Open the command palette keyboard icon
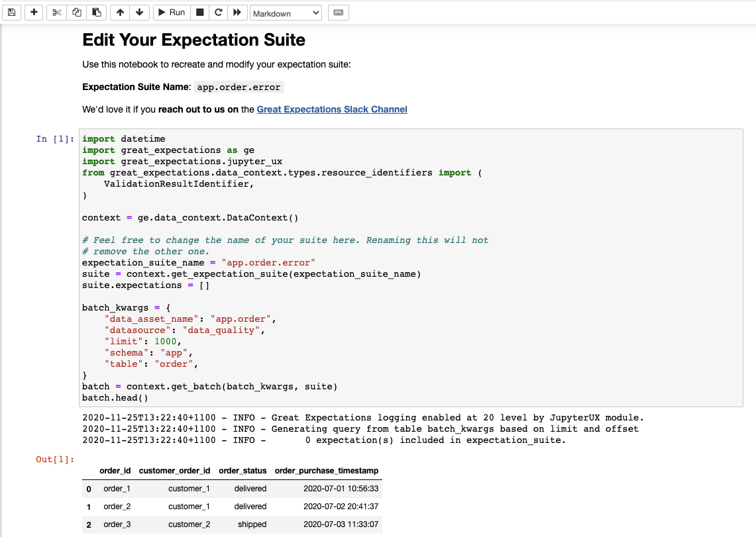Screen dimensions: 756x537 [339, 13]
